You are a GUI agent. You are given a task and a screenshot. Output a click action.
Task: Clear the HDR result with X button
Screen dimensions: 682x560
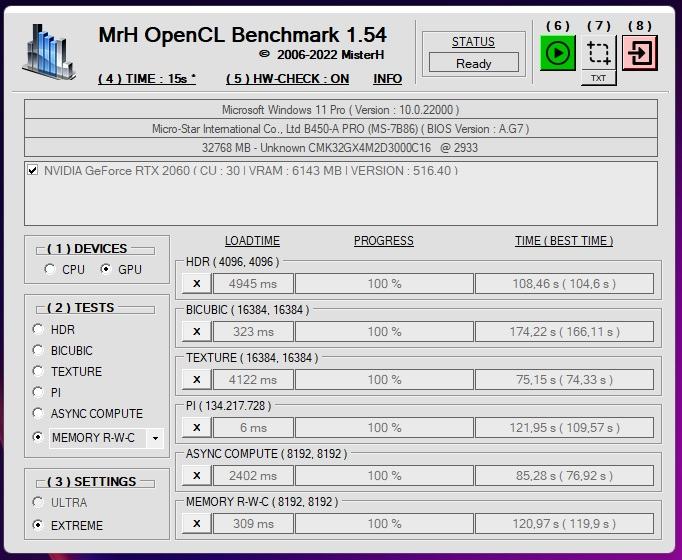click(x=197, y=283)
